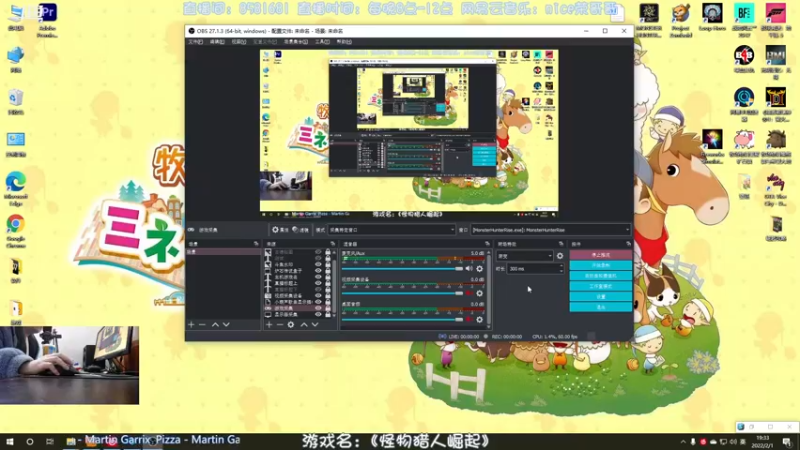Pop out the Sources dock panel
The image size is (800, 450).
333,244
